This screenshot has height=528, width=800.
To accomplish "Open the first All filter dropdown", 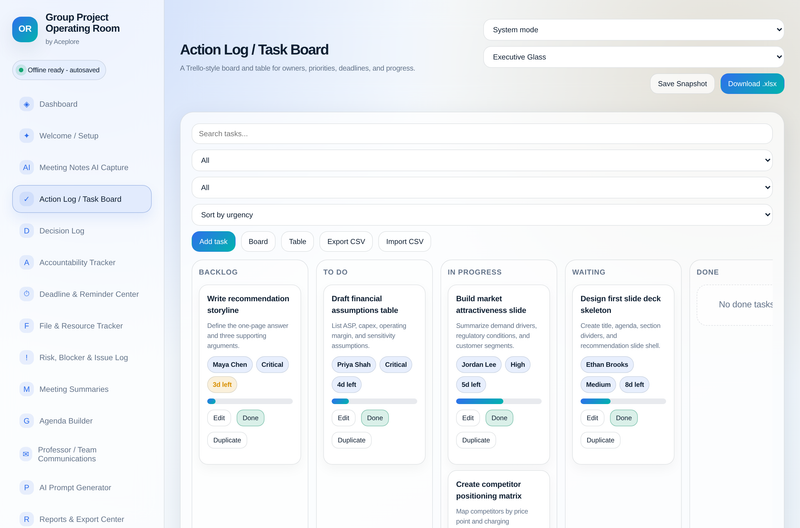I will click(482, 160).
